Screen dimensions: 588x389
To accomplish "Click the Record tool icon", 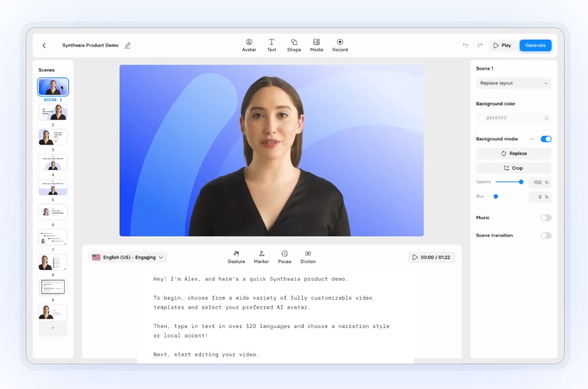I will (x=340, y=45).
